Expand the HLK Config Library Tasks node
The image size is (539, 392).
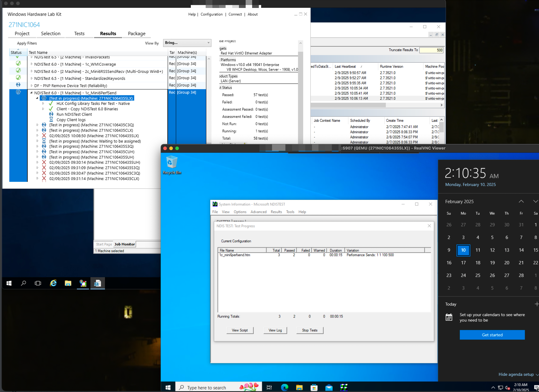click(43, 104)
